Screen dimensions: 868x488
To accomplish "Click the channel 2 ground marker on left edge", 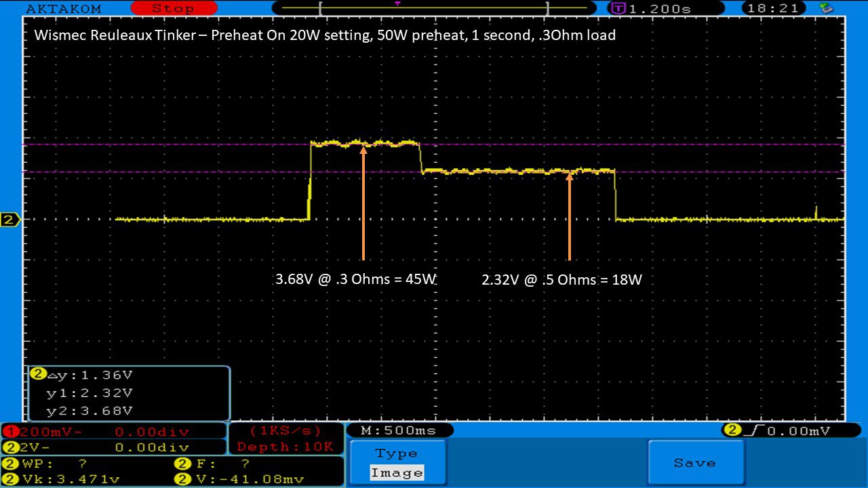I will [x=9, y=220].
